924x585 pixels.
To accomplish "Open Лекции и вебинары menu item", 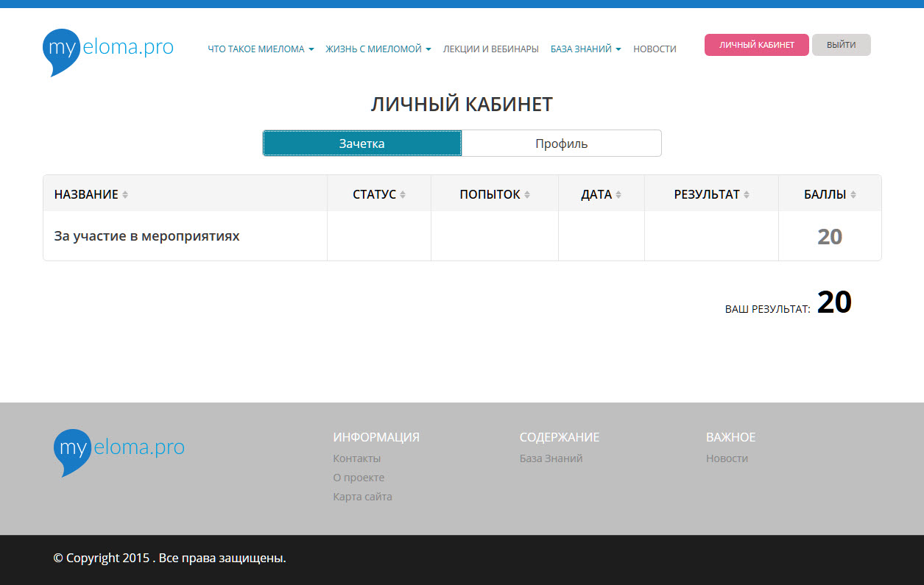I will pyautogui.click(x=490, y=49).
